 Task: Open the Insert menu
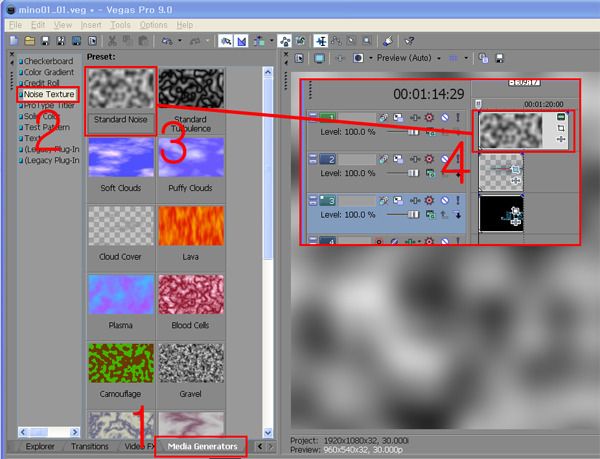(x=91, y=25)
